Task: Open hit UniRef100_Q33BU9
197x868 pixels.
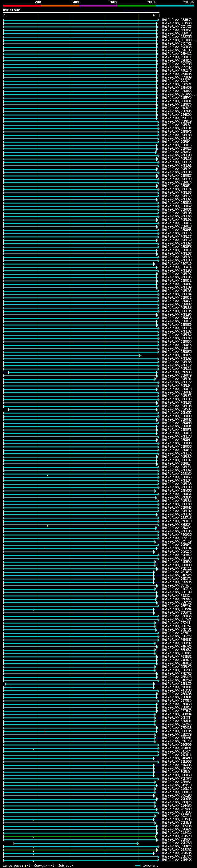Action: pyautogui.click(x=176, y=77)
